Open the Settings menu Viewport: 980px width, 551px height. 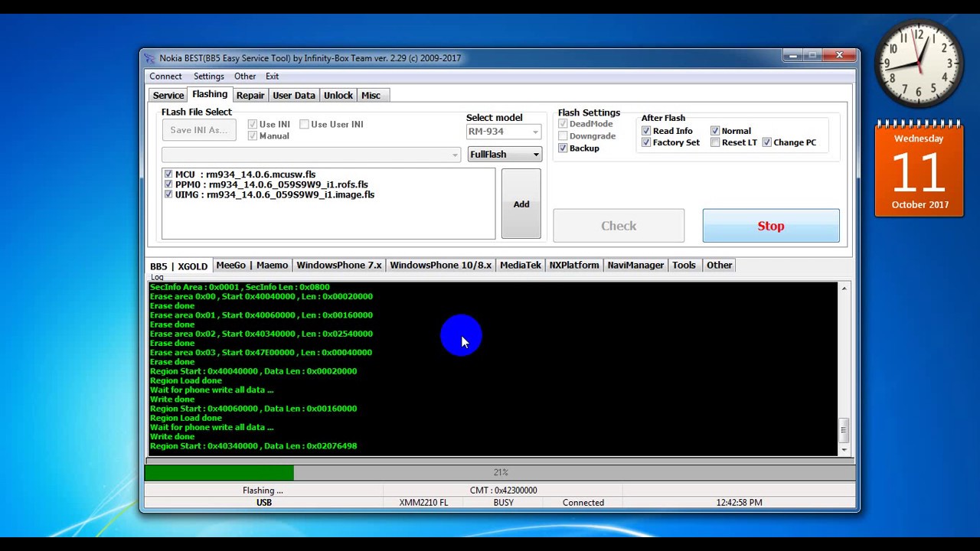208,77
